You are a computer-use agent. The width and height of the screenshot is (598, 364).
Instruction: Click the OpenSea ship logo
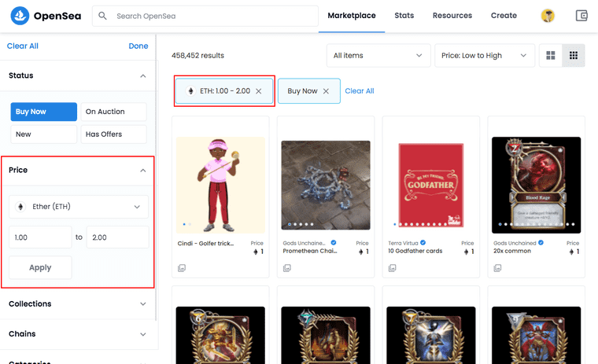point(20,16)
